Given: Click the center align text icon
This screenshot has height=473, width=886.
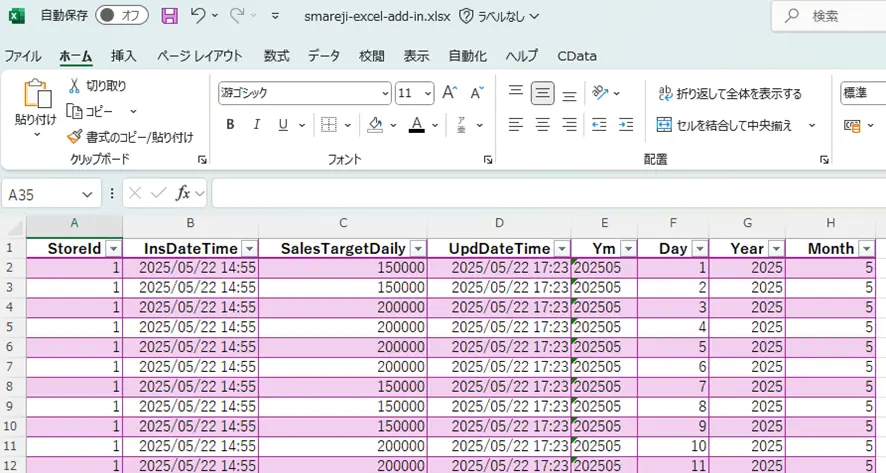Looking at the screenshot, I should (543, 125).
